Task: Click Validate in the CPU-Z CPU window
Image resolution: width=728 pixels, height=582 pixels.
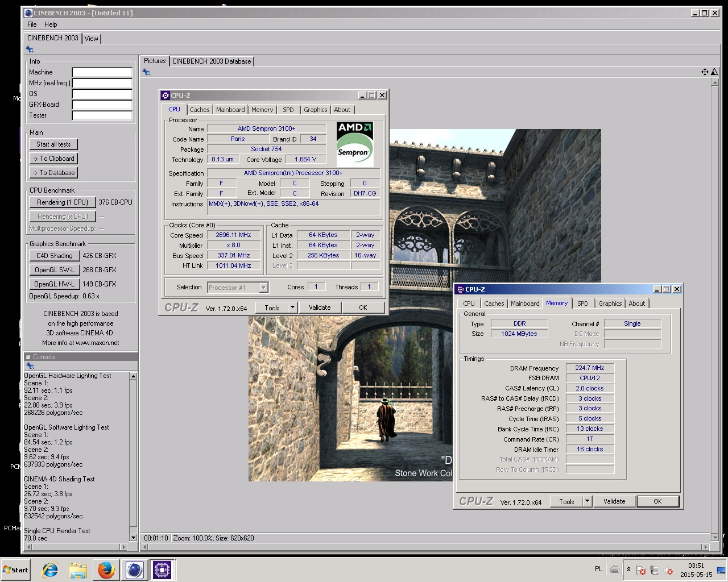Action: point(320,307)
